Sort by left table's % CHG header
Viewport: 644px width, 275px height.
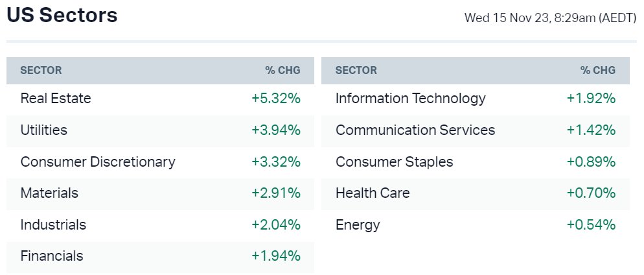[x=282, y=71]
